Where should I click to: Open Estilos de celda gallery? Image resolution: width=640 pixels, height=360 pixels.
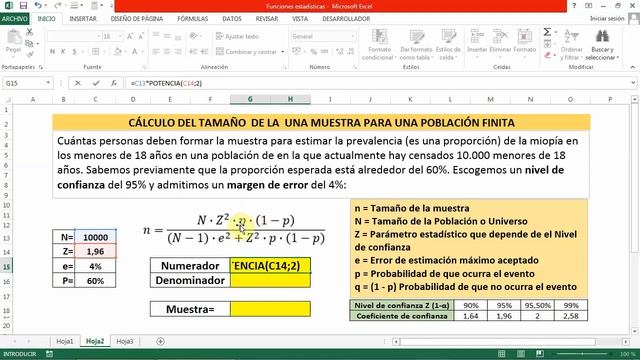(x=448, y=45)
